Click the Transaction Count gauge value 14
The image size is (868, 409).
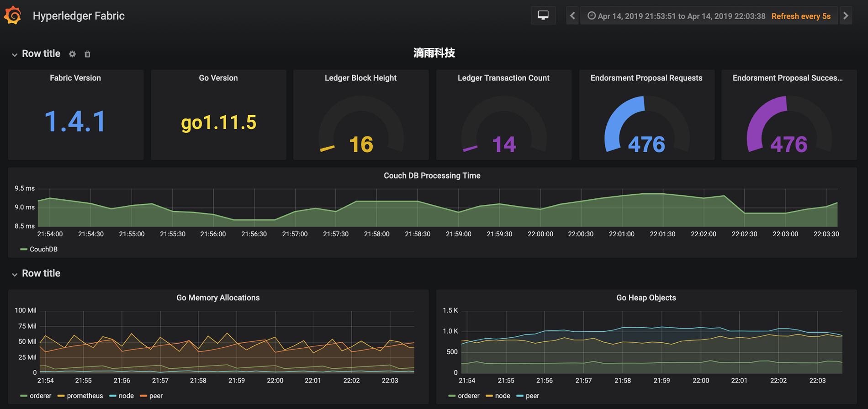504,144
